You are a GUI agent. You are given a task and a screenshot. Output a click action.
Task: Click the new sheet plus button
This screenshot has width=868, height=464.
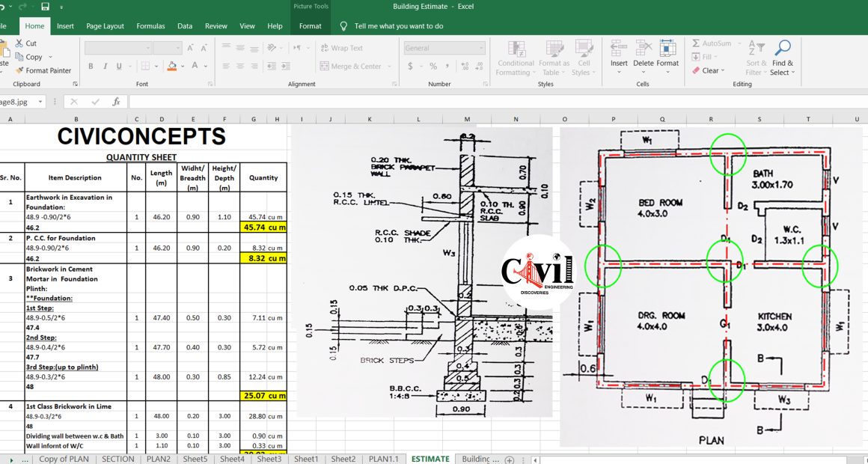(510, 460)
